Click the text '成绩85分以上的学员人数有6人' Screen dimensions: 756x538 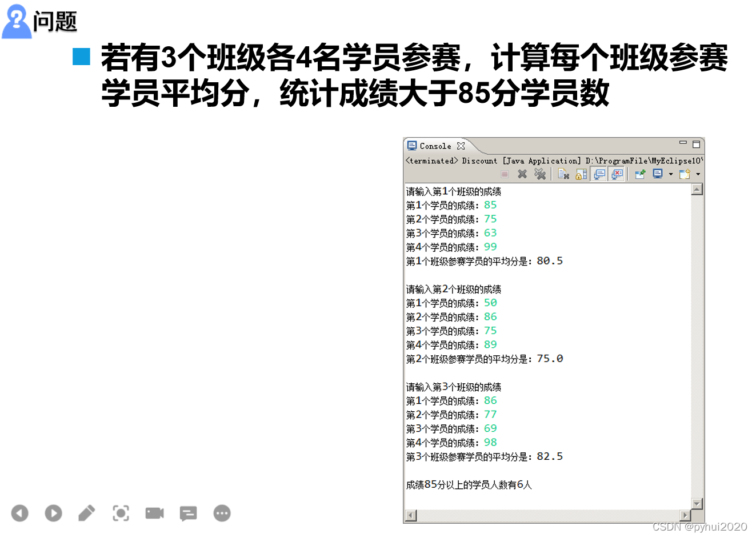[x=469, y=484]
